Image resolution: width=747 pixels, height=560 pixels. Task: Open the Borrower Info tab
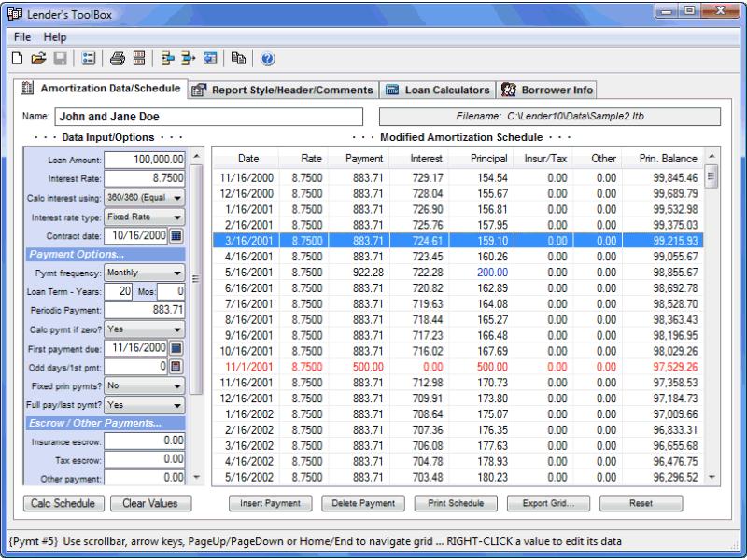(x=547, y=90)
